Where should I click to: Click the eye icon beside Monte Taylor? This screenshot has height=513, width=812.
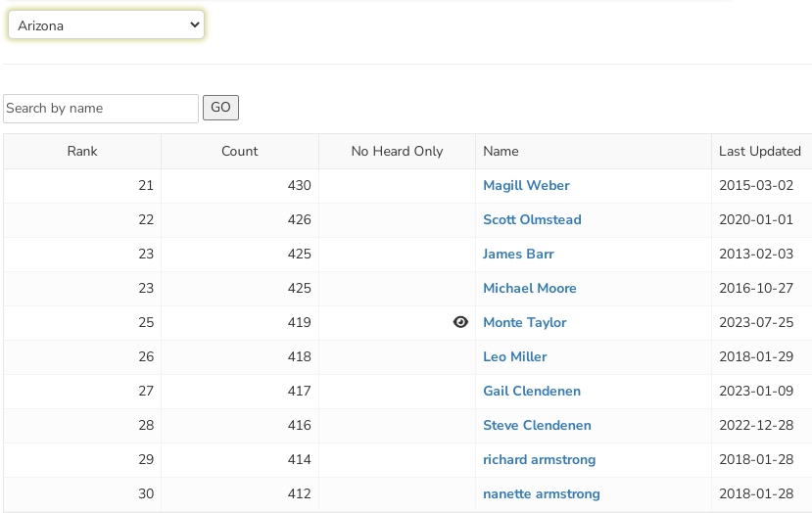click(460, 322)
